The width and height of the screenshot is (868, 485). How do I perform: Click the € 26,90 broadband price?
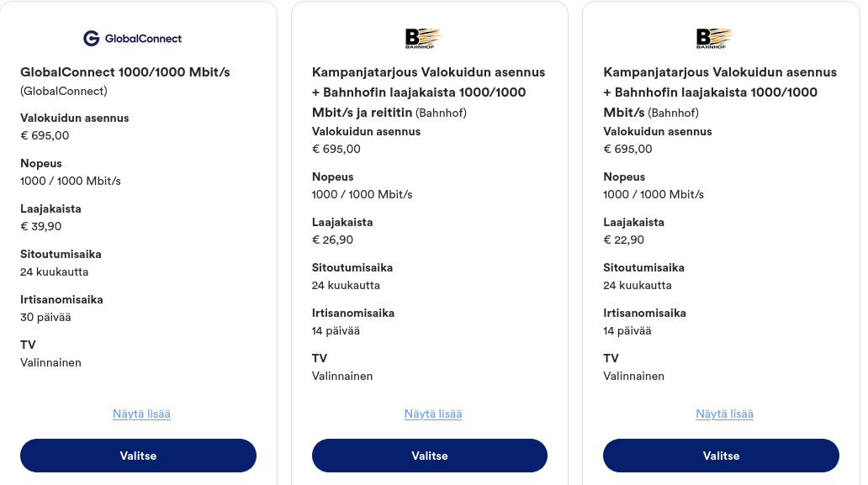tap(333, 240)
